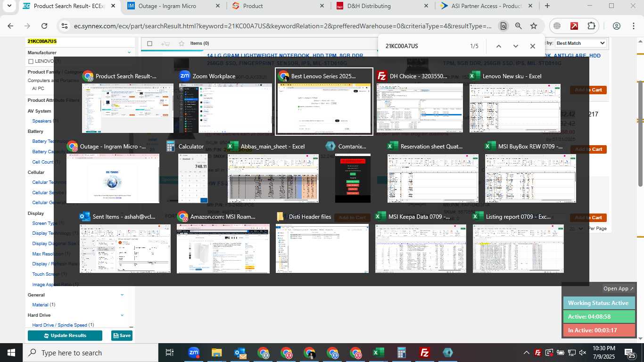Collapse the Hard Drive filter section
The image size is (644, 362).
(122, 315)
